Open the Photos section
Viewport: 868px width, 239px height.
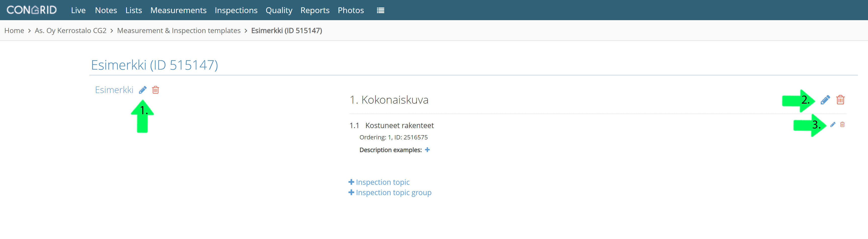pos(351,11)
